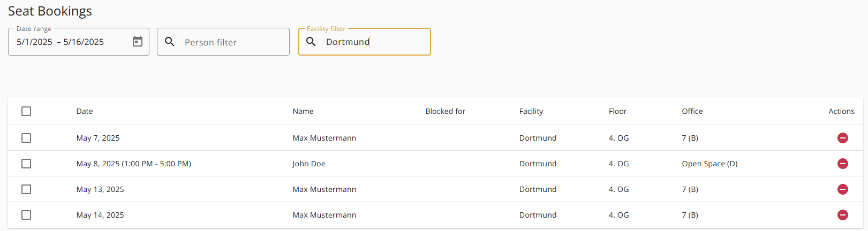
Task: Click the Office column header
Action: click(692, 111)
